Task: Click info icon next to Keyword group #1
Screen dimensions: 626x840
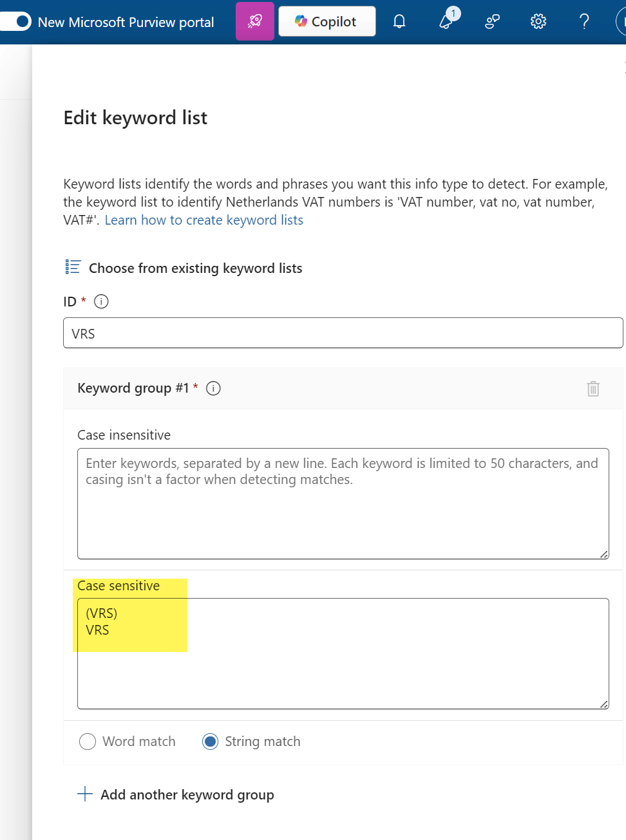Action: tap(213, 388)
